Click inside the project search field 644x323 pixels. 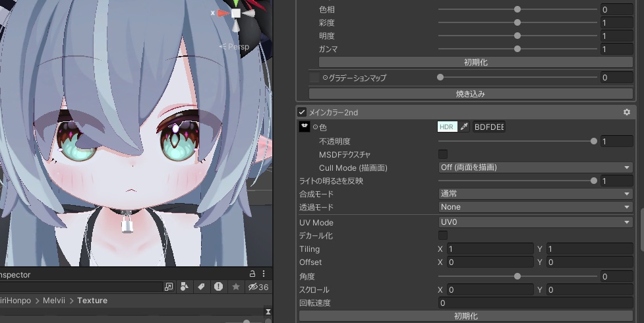click(x=80, y=287)
